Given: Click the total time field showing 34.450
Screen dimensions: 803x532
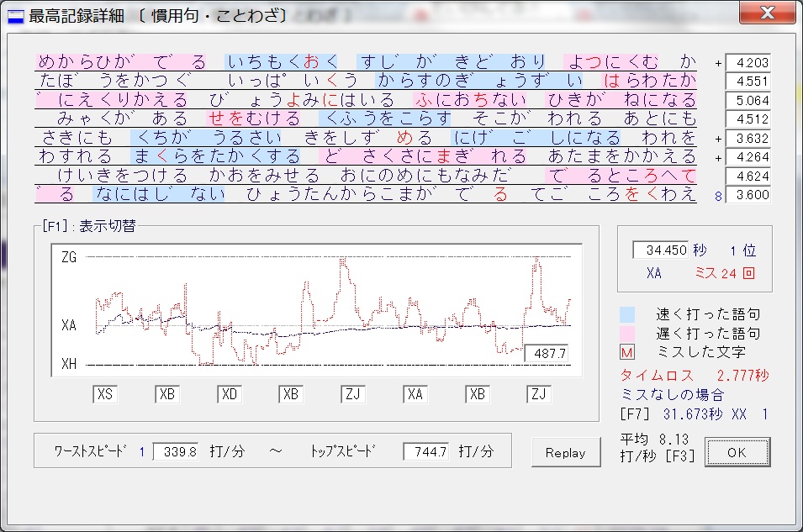Looking at the screenshot, I should coord(660,250).
